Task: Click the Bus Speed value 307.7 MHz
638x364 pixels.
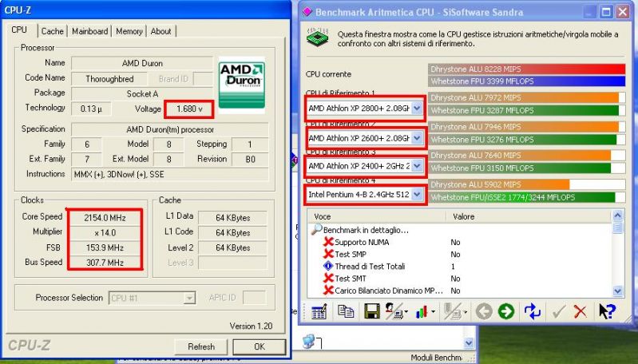Action: click(105, 263)
